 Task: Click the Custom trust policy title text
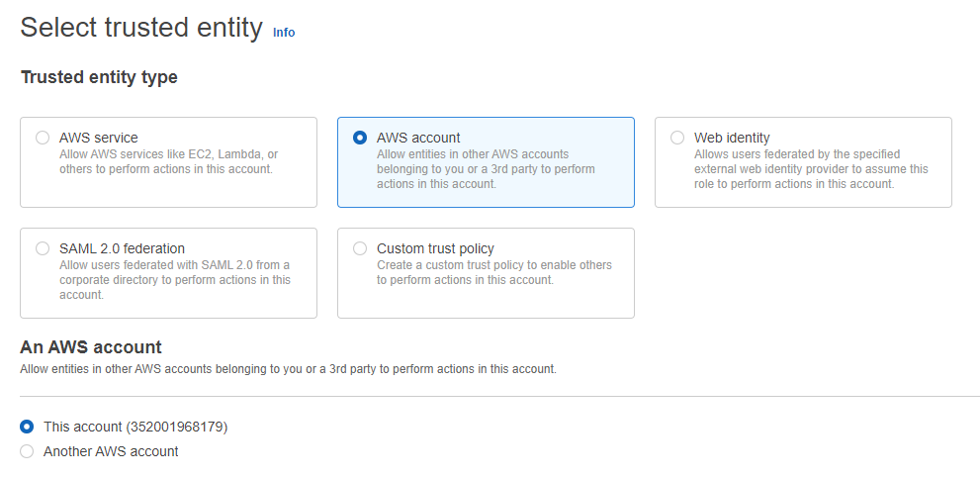tap(435, 248)
